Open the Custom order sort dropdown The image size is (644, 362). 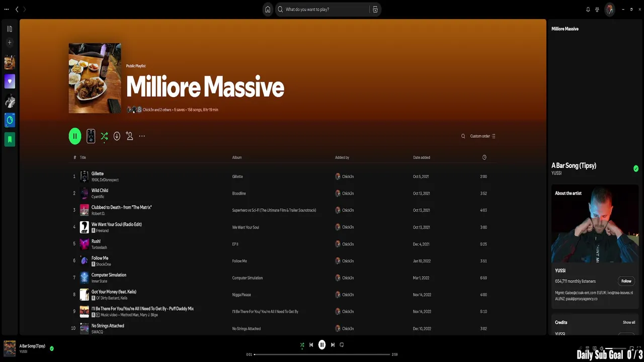pyautogui.click(x=483, y=136)
